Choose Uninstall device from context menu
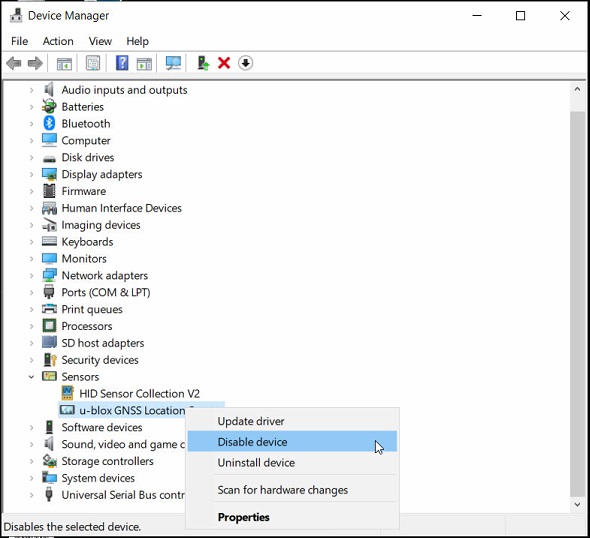The width and height of the screenshot is (590, 538). click(292, 462)
